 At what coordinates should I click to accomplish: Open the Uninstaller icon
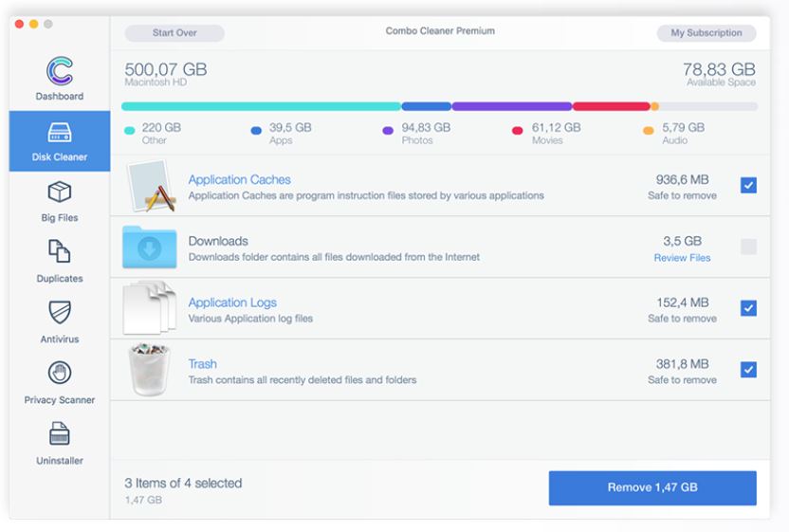click(59, 434)
